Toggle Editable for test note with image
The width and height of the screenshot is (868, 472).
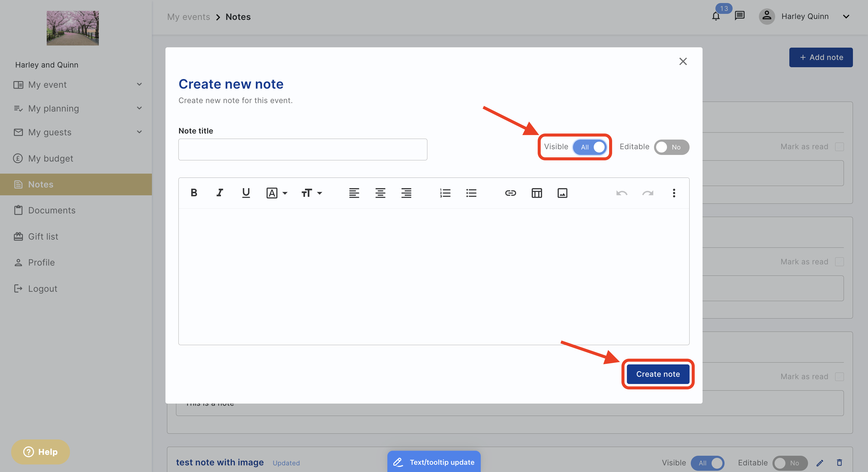point(790,463)
